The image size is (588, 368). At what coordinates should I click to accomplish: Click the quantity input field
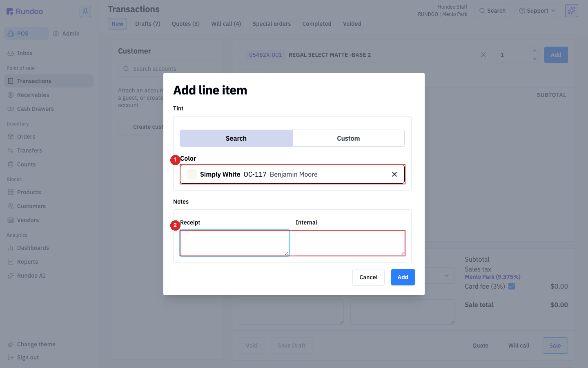513,55
